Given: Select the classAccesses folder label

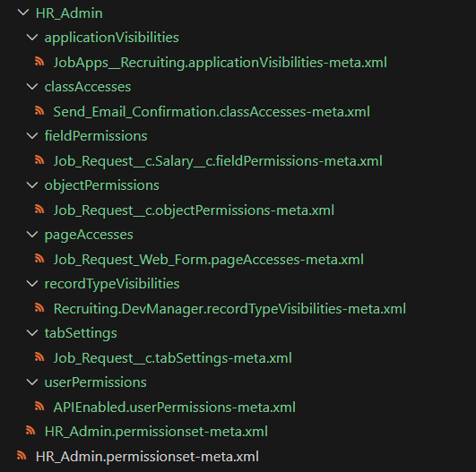Looking at the screenshot, I should [x=88, y=87].
